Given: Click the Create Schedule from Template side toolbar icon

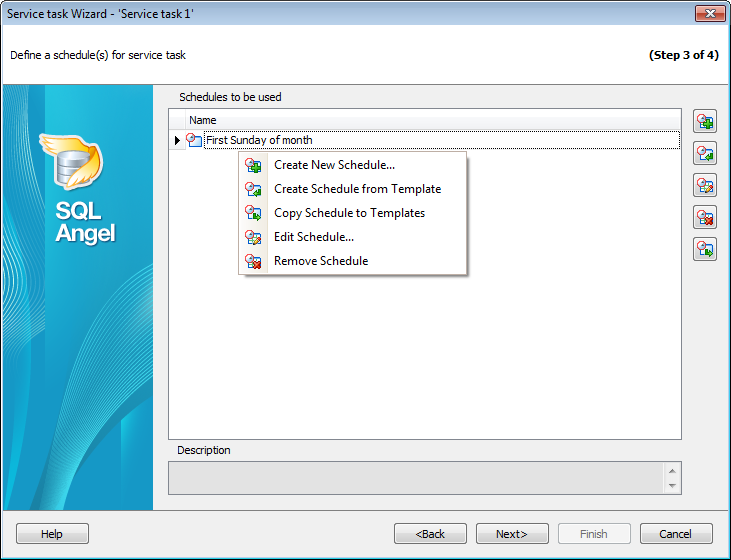Looking at the screenshot, I should 705,153.
